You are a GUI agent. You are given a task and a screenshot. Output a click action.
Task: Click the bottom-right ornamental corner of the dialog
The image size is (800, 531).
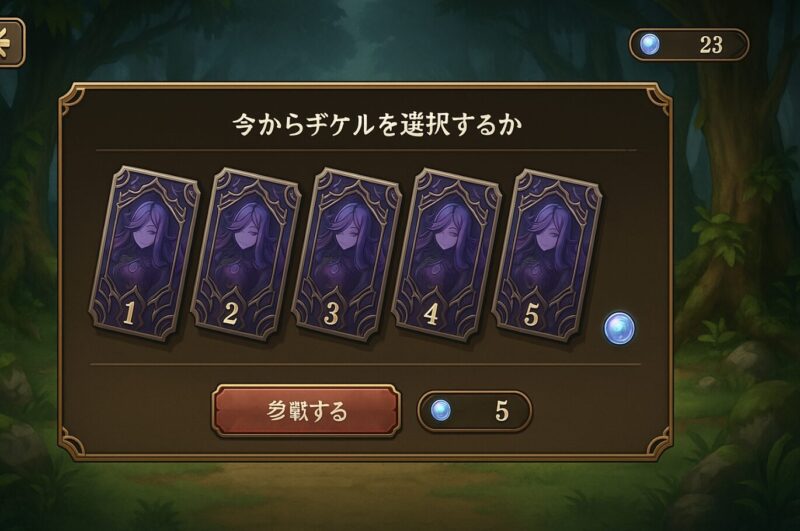(x=658, y=444)
